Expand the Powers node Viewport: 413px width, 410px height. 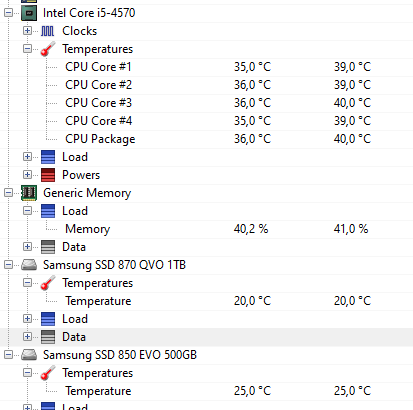(27, 175)
